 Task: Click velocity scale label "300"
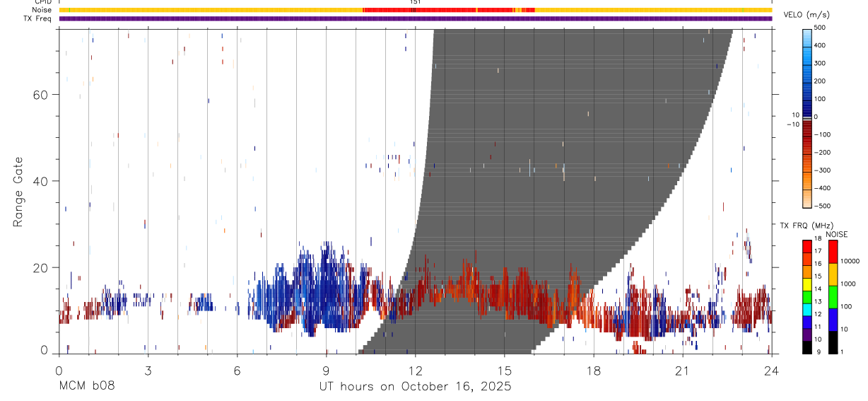coord(821,63)
